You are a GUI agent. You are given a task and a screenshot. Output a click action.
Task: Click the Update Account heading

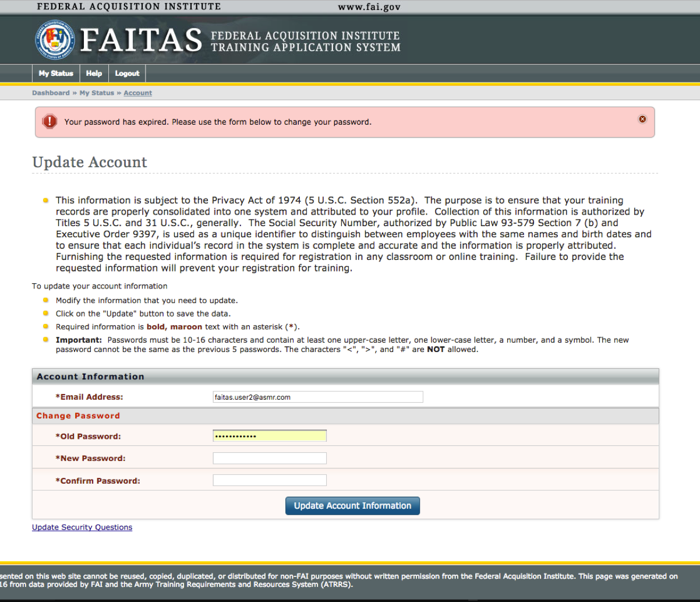point(90,162)
